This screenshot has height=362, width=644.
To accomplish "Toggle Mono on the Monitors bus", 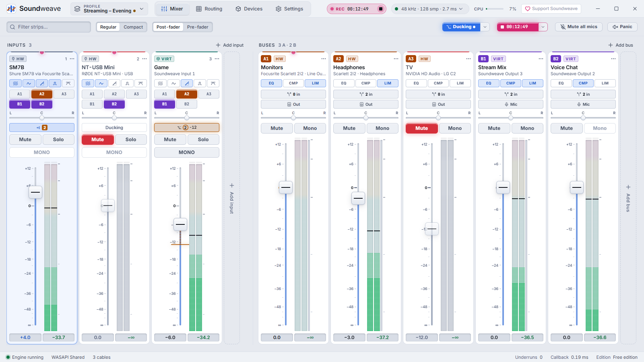I will (x=310, y=128).
